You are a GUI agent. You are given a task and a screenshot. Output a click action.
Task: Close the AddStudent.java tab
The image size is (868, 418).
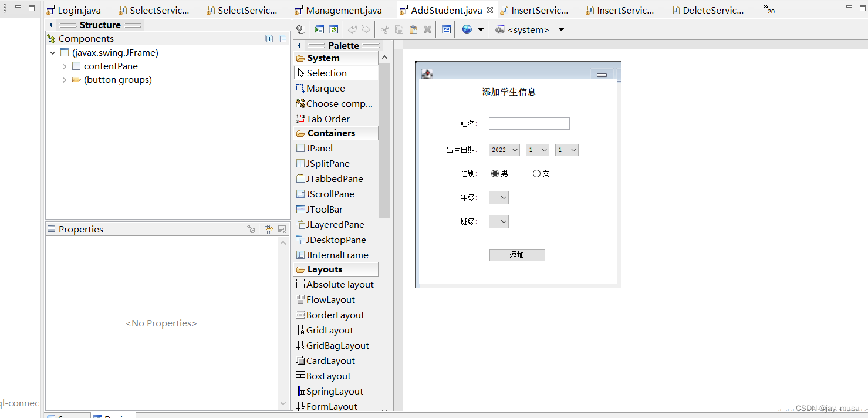click(490, 10)
